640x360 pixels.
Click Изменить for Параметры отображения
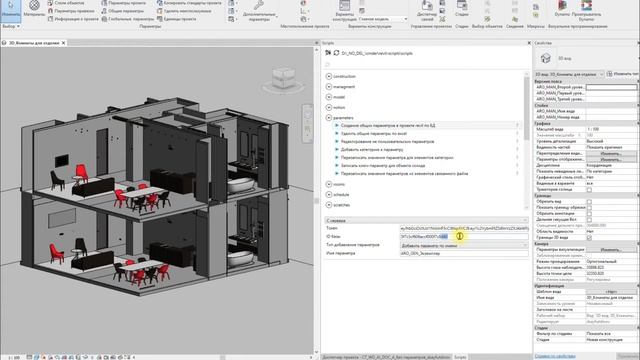click(x=611, y=160)
